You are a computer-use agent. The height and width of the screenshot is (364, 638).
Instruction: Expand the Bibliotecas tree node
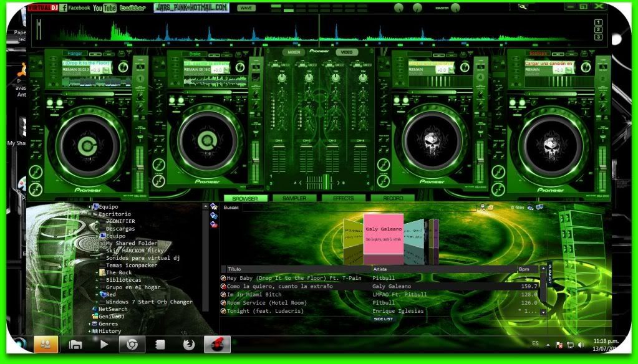click(97, 280)
